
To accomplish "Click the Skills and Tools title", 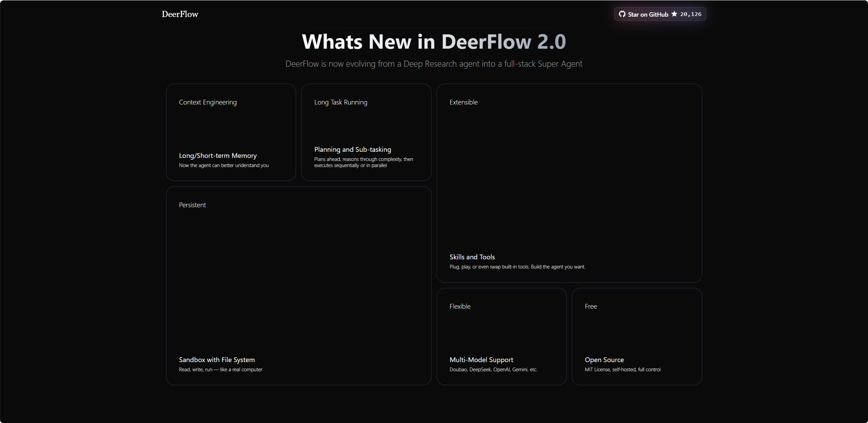I will (472, 257).
